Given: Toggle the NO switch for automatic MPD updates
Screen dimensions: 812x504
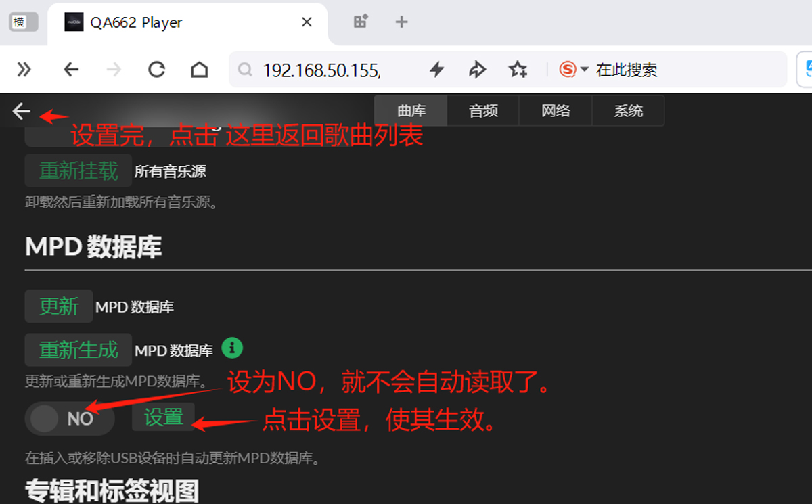Looking at the screenshot, I should 70,419.
